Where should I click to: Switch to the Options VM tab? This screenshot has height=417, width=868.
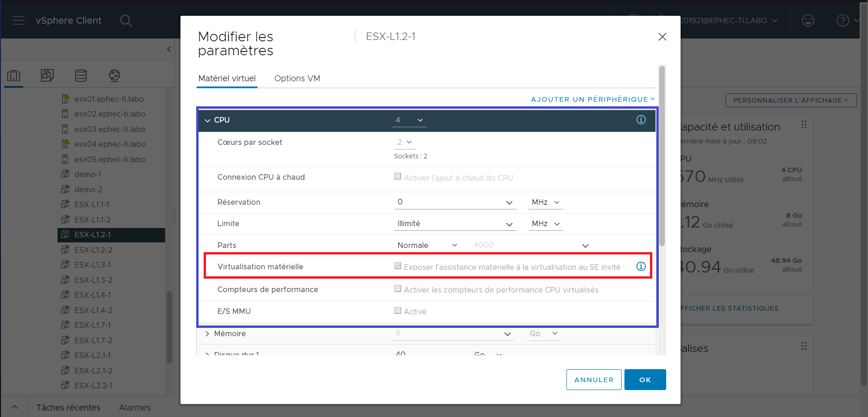tap(297, 78)
